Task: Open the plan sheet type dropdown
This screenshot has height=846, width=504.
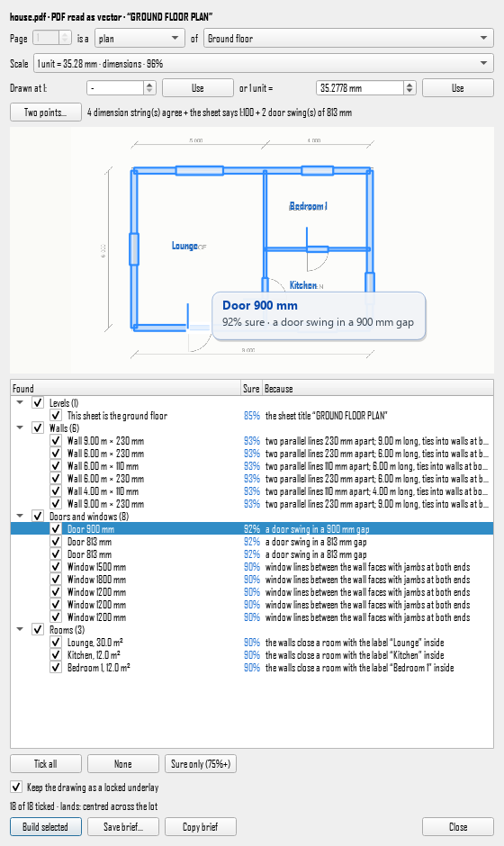Action: (139, 39)
